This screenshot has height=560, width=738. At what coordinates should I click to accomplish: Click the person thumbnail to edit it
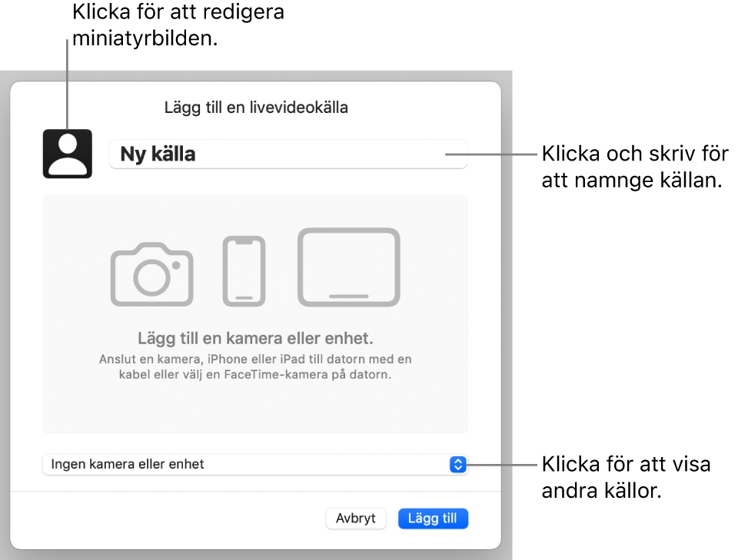pyautogui.click(x=68, y=154)
